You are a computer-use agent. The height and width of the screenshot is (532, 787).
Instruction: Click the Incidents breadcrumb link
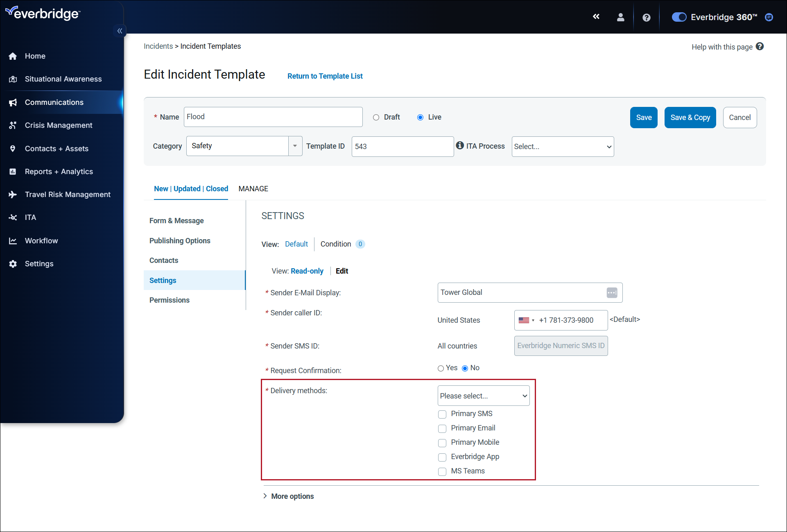(158, 46)
